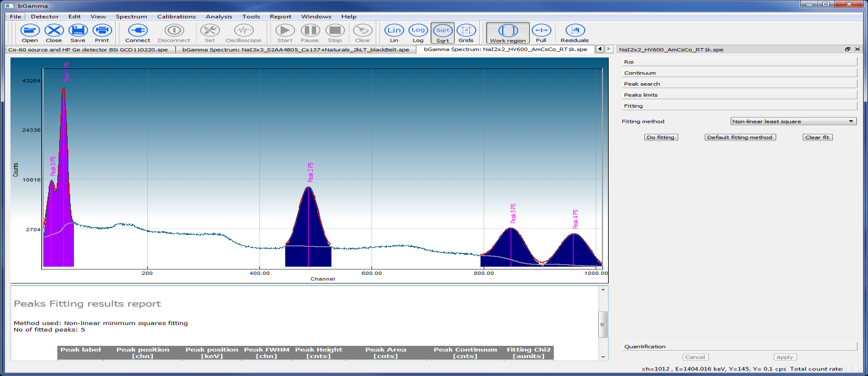Image resolution: width=868 pixels, height=376 pixels.
Task: Open the Detector menu
Action: [44, 17]
